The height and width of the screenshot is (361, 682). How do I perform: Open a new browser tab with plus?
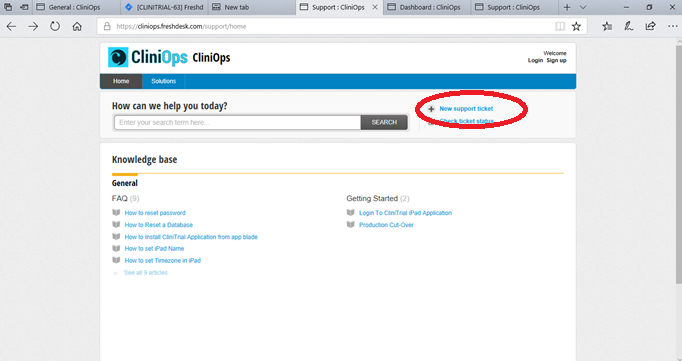point(567,7)
